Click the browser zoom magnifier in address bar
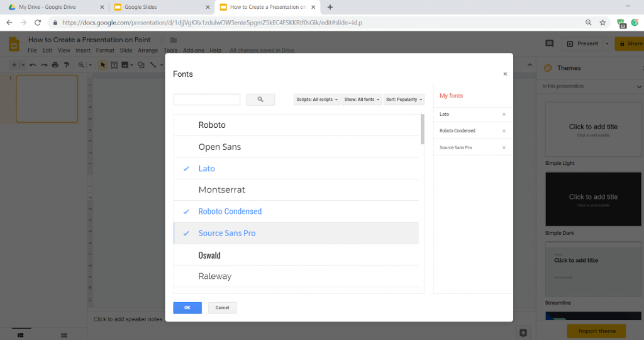644x340 pixels. tap(589, 22)
